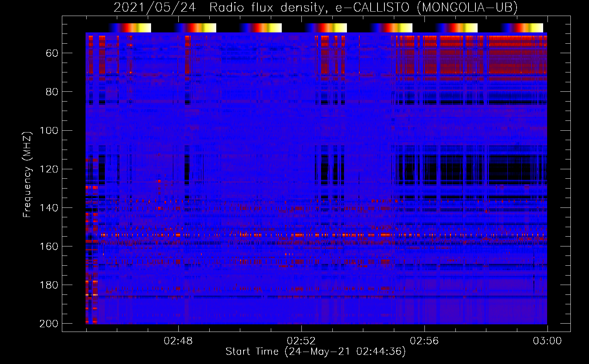589x364 pixels.
Task: Select the 80 MHz tick label
Action: 52,92
